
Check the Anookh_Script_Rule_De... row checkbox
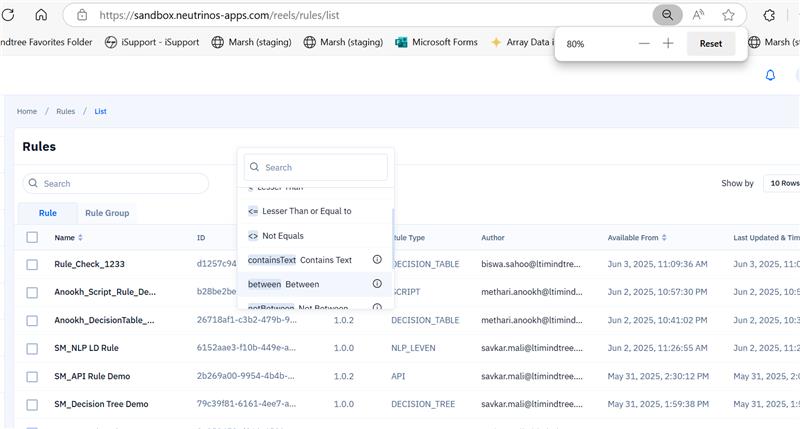[32, 292]
